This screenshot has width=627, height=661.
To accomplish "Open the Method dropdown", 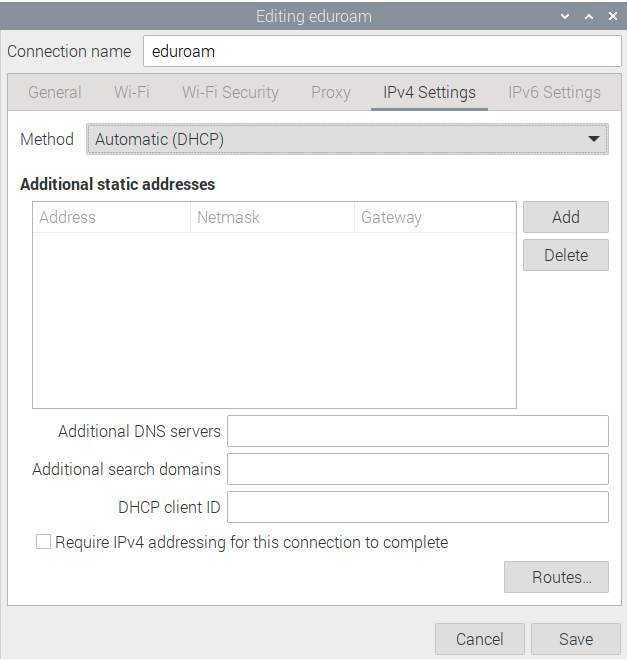I will pos(347,139).
